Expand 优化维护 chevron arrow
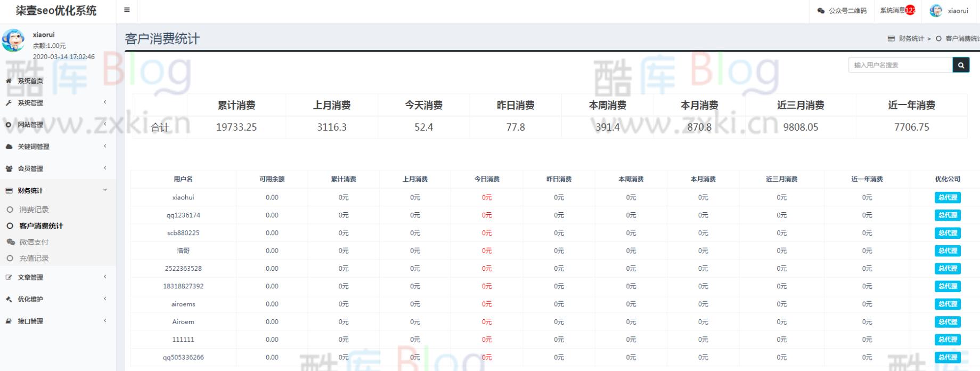980x371 pixels. (105, 298)
